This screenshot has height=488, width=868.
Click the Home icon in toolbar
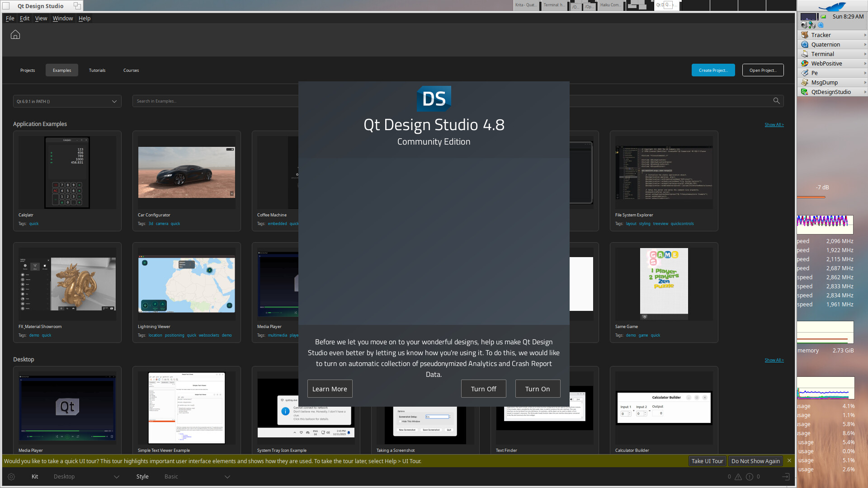pos(15,35)
